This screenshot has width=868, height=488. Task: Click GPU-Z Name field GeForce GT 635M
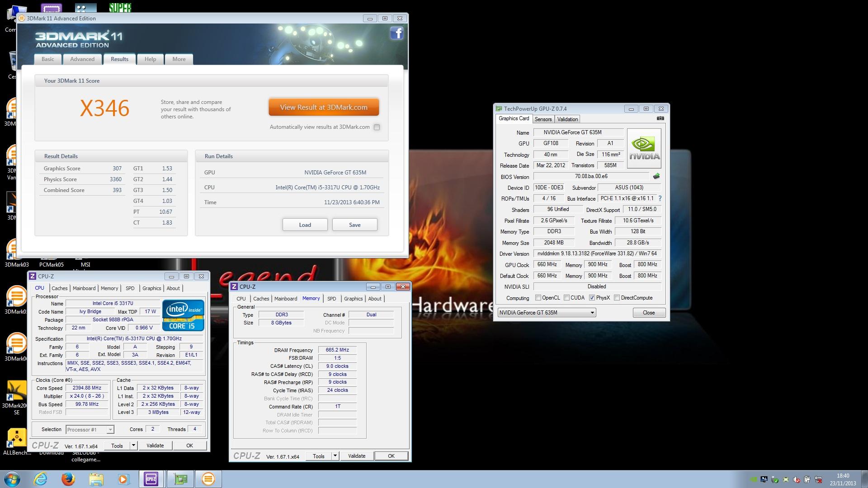point(579,132)
